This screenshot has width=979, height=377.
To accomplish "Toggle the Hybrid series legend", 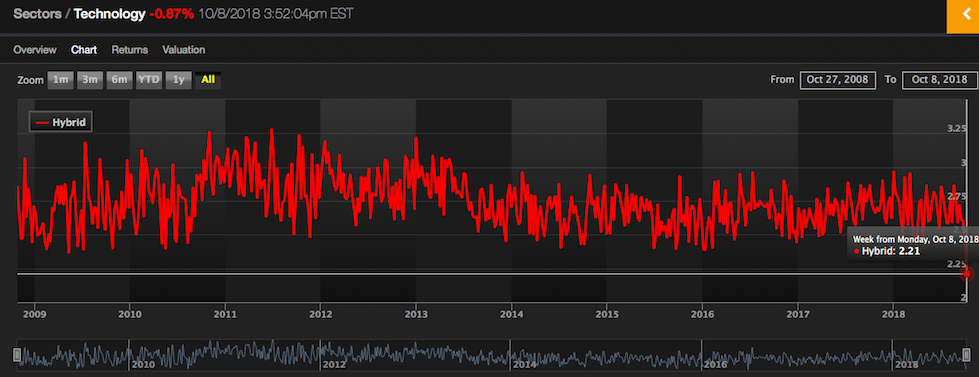I will pos(61,123).
